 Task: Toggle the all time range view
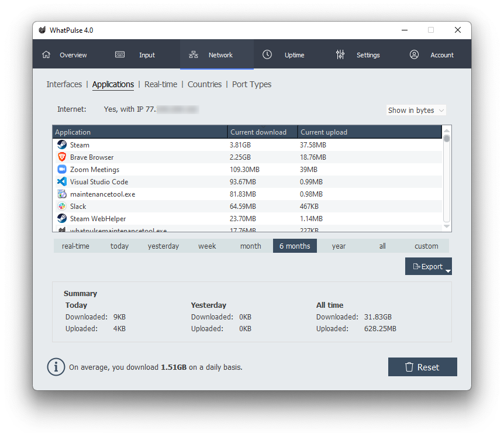click(382, 246)
